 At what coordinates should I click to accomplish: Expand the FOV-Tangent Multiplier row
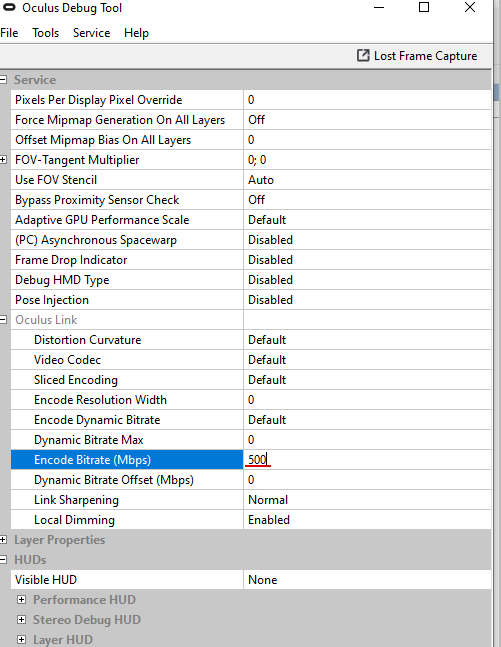[x=3, y=160]
